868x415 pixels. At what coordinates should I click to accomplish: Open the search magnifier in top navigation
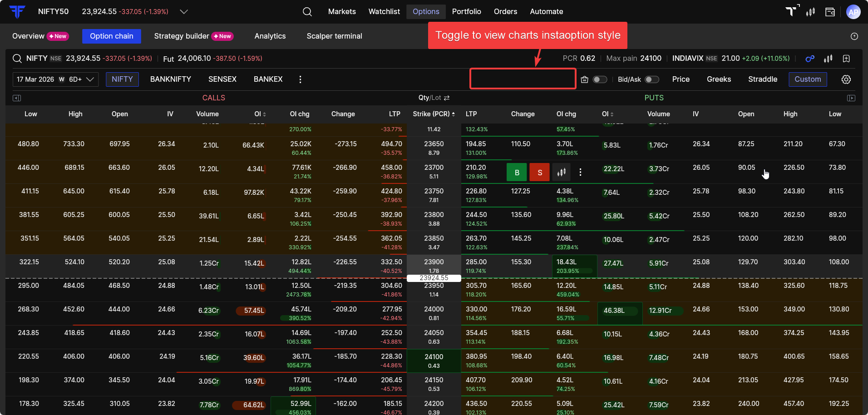point(307,12)
